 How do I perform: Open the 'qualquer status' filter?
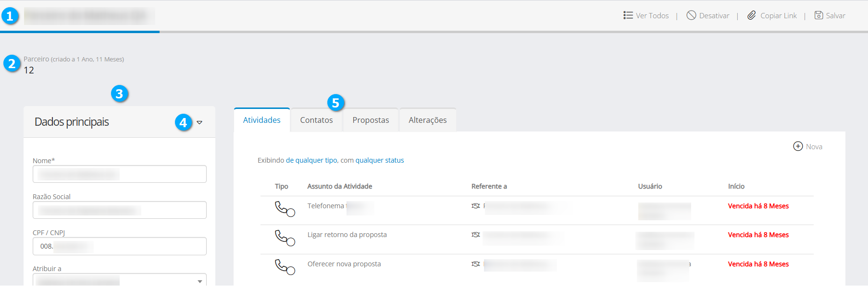pos(380,160)
